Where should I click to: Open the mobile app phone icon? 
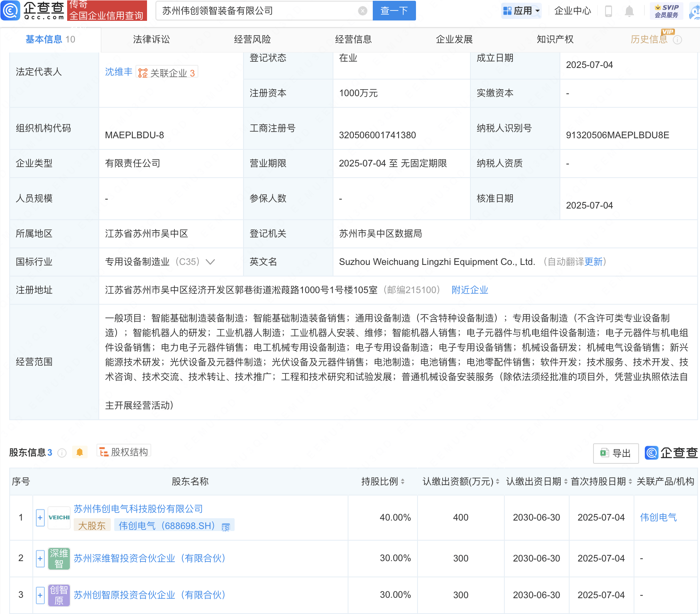pos(609,11)
